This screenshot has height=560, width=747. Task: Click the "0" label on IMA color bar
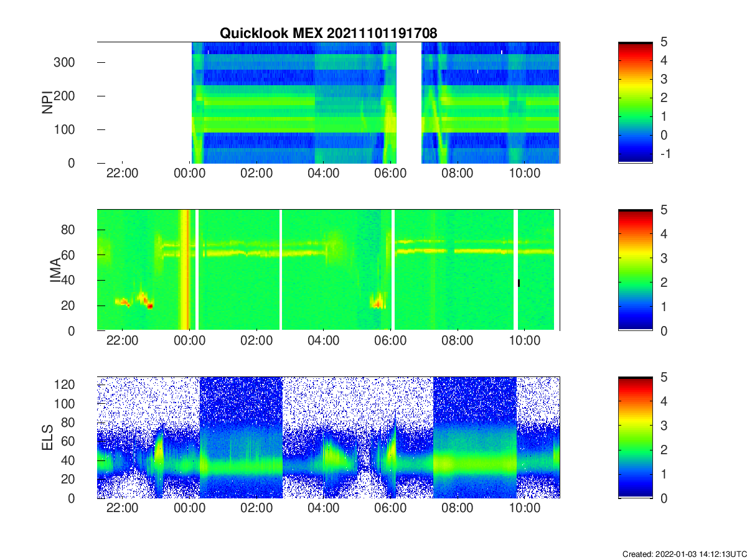[x=664, y=331]
